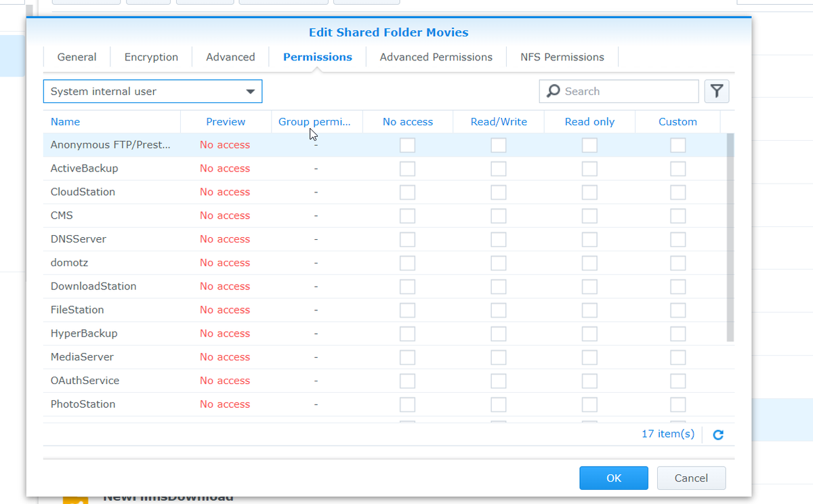Image resolution: width=813 pixels, height=504 pixels.
Task: Switch to the General tab
Action: pyautogui.click(x=77, y=57)
